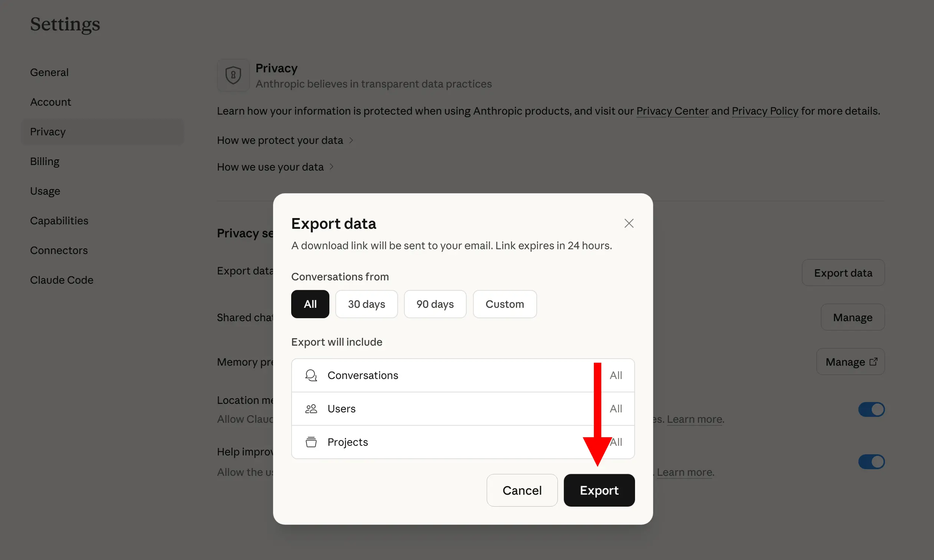The image size is (934, 560).
Task: Close the Export data dialog
Action: pos(629,223)
